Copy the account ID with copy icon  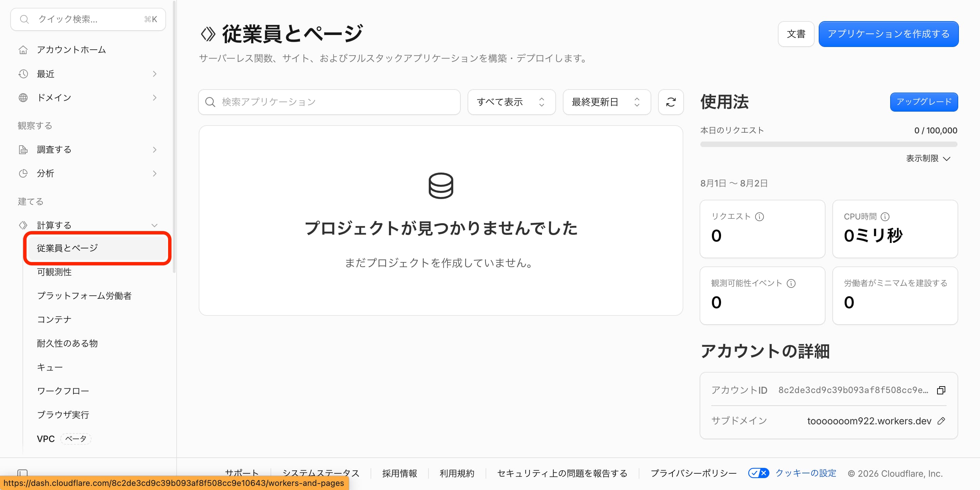click(x=941, y=390)
